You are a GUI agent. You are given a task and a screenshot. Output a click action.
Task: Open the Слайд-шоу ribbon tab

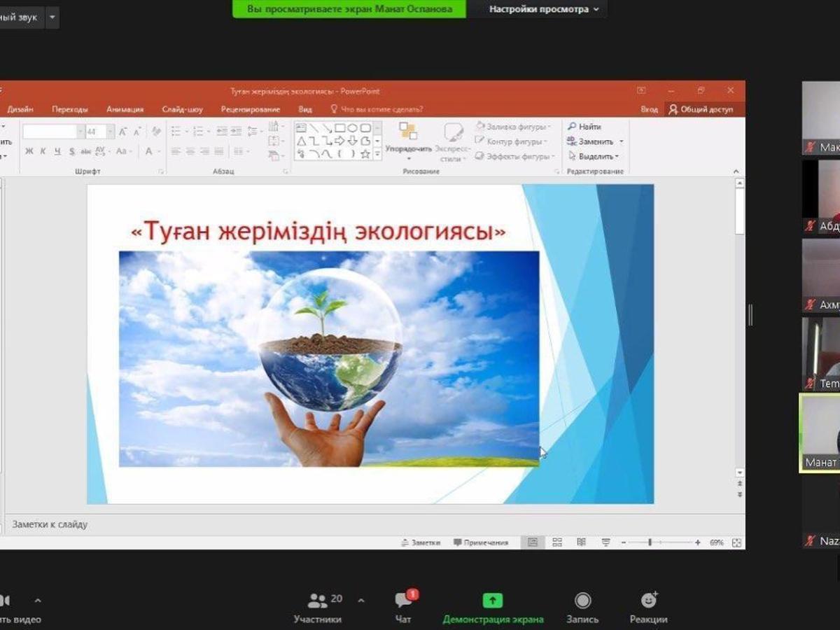[182, 109]
